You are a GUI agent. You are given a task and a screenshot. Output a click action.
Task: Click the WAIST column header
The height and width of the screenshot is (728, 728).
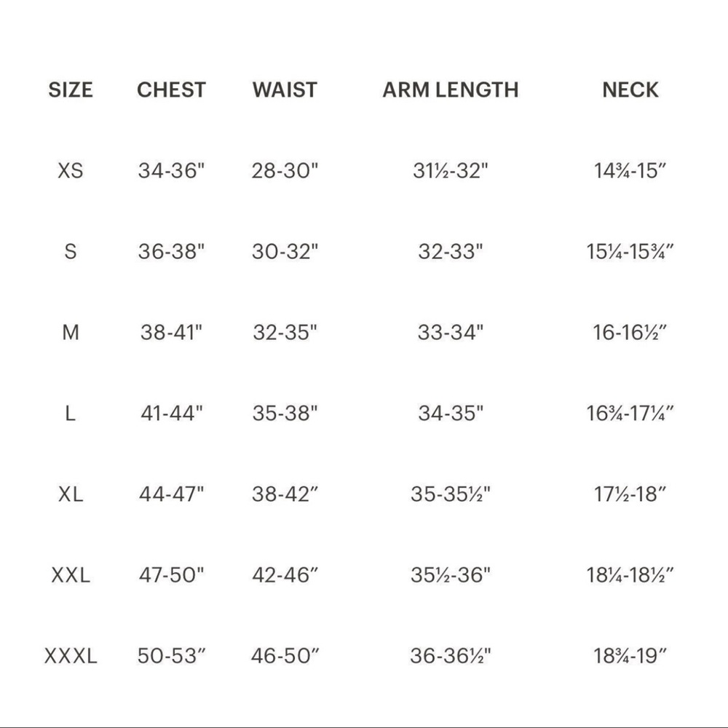click(x=285, y=90)
